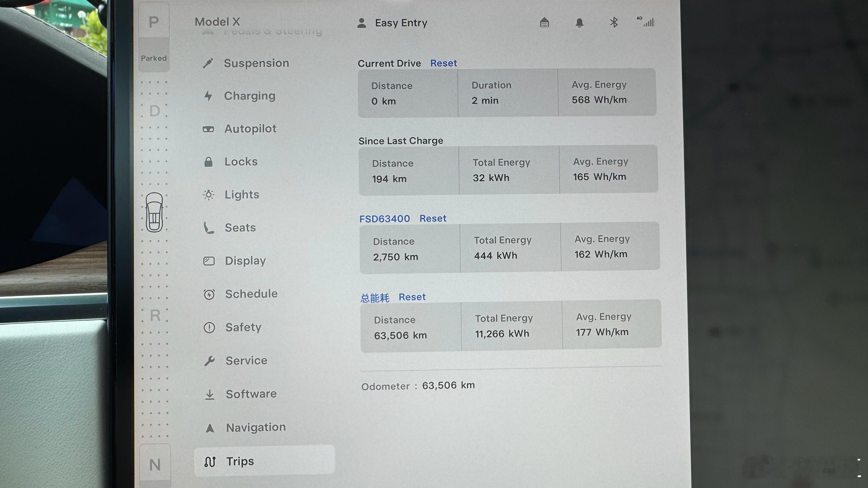
Task: Tap the Seats icon
Action: 209,228
